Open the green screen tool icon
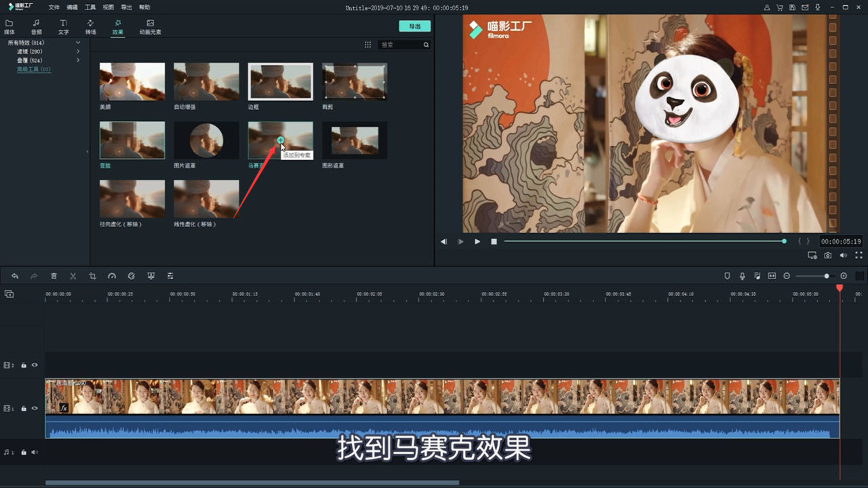The height and width of the screenshot is (488, 868). tap(151, 276)
